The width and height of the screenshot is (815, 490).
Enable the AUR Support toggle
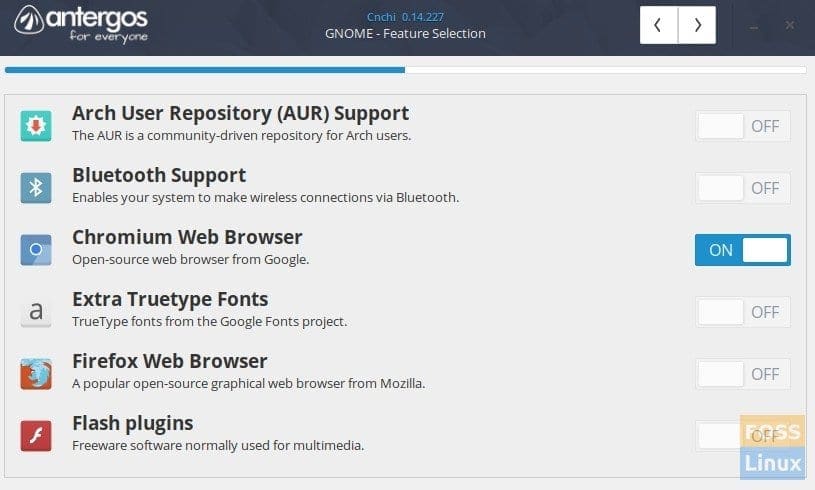[x=743, y=126]
